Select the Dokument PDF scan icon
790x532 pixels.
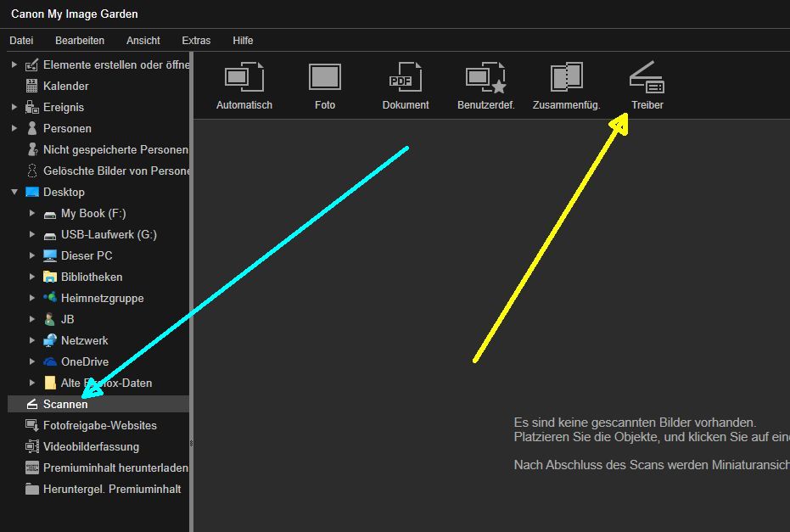coord(405,77)
